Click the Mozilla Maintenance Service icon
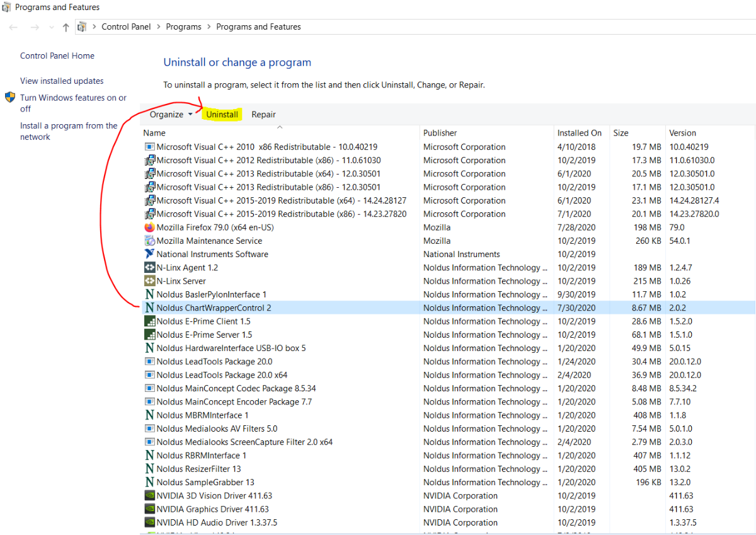756x535 pixels. coord(149,241)
